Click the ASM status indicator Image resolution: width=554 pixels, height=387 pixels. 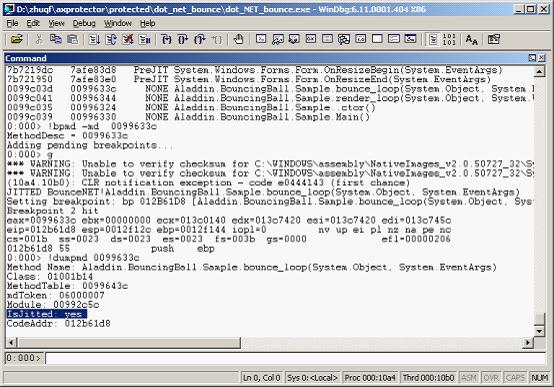pos(468,378)
